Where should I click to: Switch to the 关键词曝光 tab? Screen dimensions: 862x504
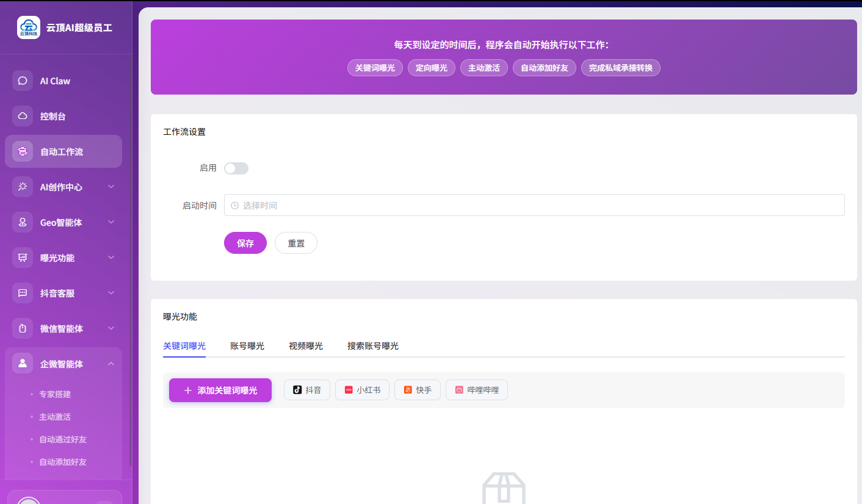(184, 346)
